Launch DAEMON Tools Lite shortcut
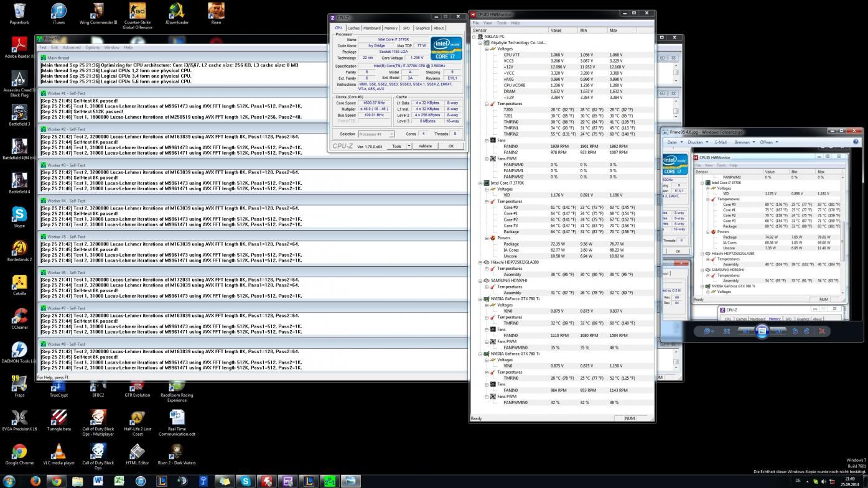Viewport: 868px width, 488px height. (x=19, y=352)
